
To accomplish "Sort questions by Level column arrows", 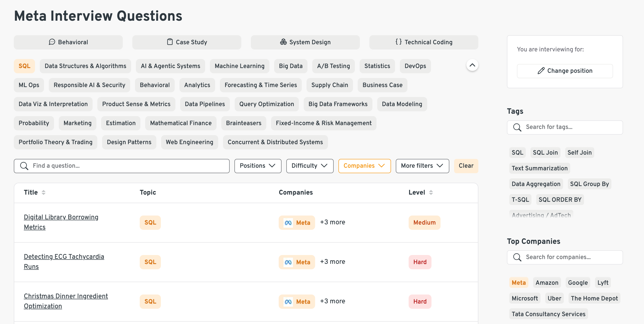I will tap(431, 192).
